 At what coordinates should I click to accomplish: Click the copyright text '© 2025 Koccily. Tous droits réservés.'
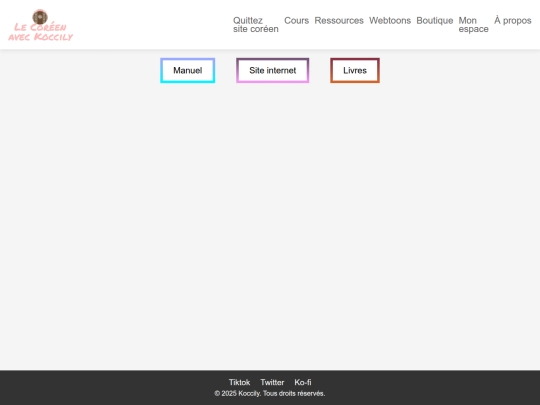coord(270,393)
